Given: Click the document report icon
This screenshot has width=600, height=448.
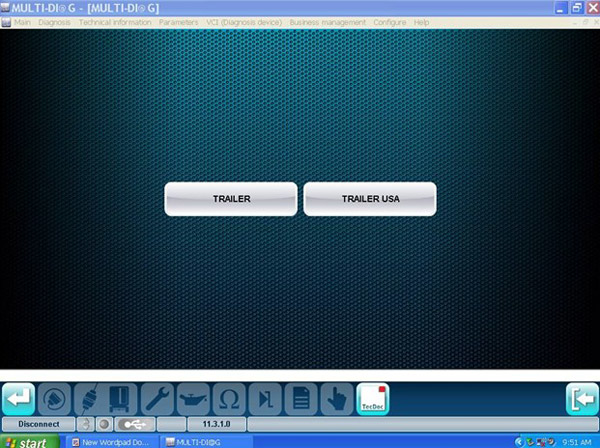Looking at the screenshot, I should pos(299,399).
